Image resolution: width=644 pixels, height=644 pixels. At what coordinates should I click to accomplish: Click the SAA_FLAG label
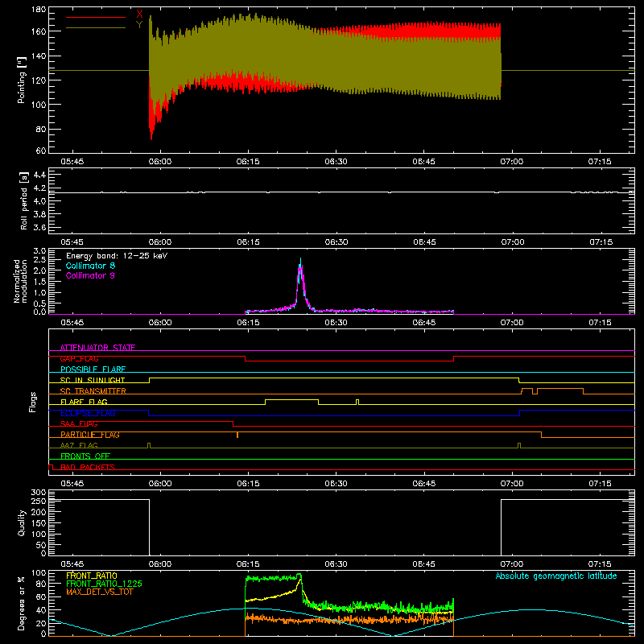[x=79, y=423]
